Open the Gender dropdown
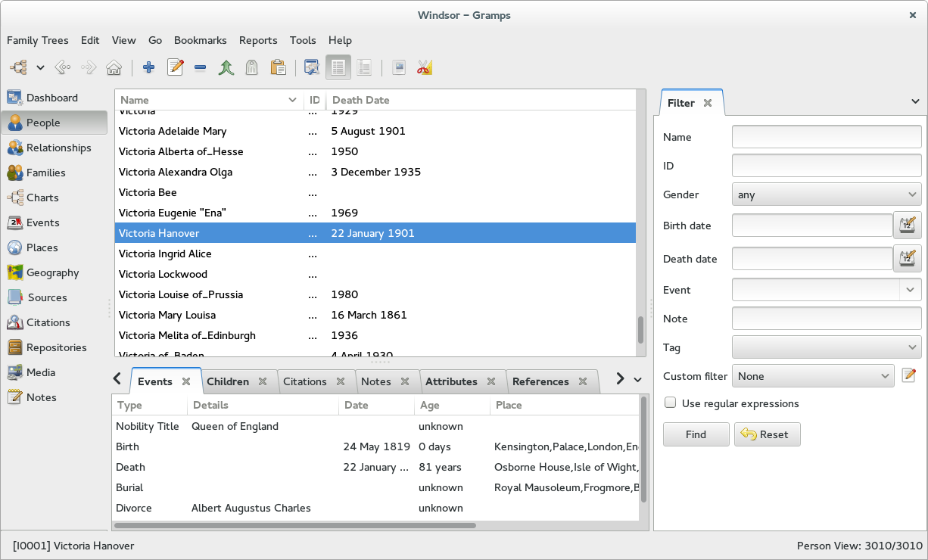This screenshot has width=928, height=560. 827,194
